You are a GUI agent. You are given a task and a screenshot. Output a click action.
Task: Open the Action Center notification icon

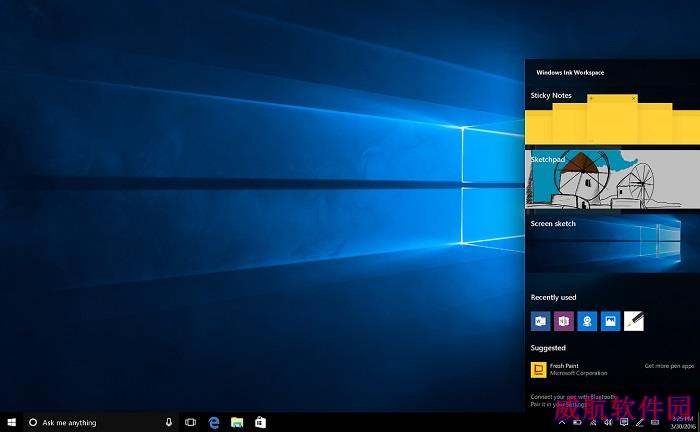point(624,422)
